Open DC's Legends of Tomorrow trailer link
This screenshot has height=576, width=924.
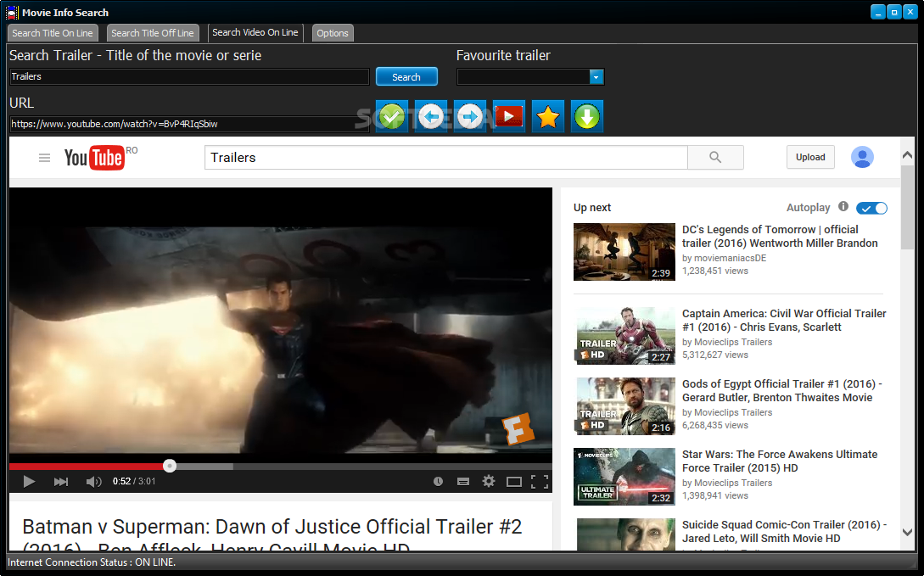click(780, 236)
